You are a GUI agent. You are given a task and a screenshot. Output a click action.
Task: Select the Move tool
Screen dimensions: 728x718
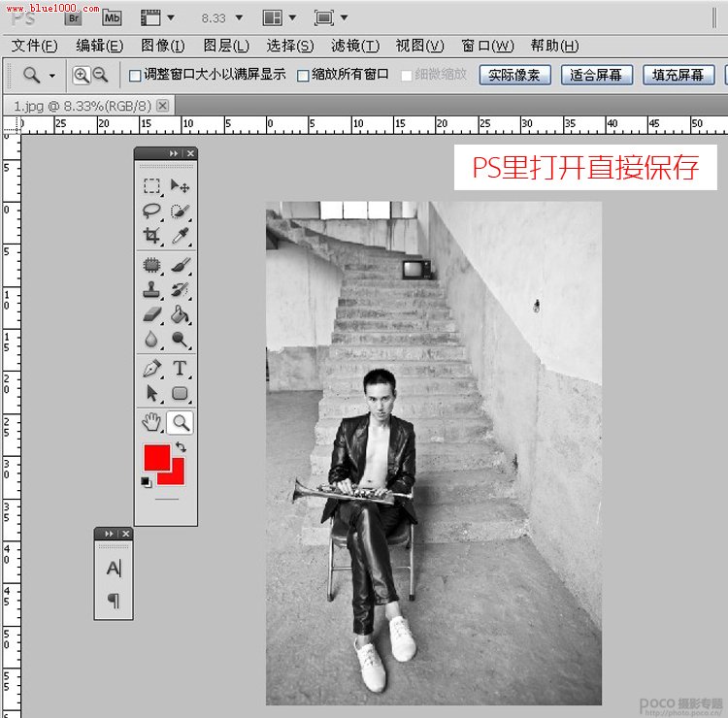[x=181, y=186]
